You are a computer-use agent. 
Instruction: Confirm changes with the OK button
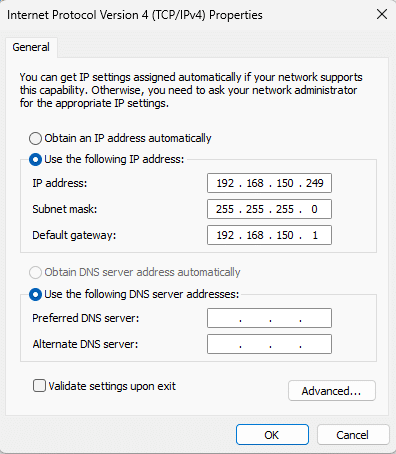(x=272, y=435)
